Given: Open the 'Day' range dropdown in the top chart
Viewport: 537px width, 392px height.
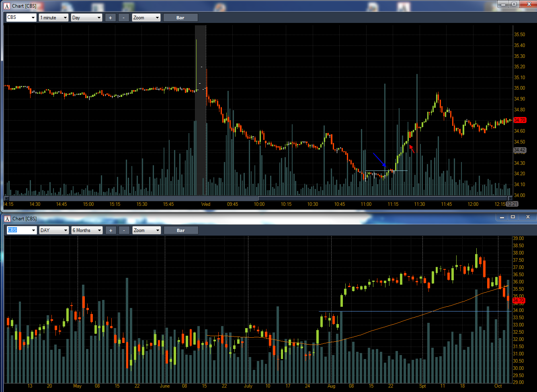Looking at the screenshot, I should pyautogui.click(x=87, y=18).
